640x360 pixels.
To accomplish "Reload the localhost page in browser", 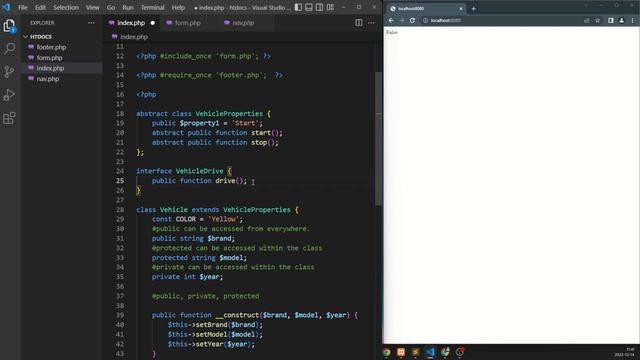I will pyautogui.click(x=412, y=20).
